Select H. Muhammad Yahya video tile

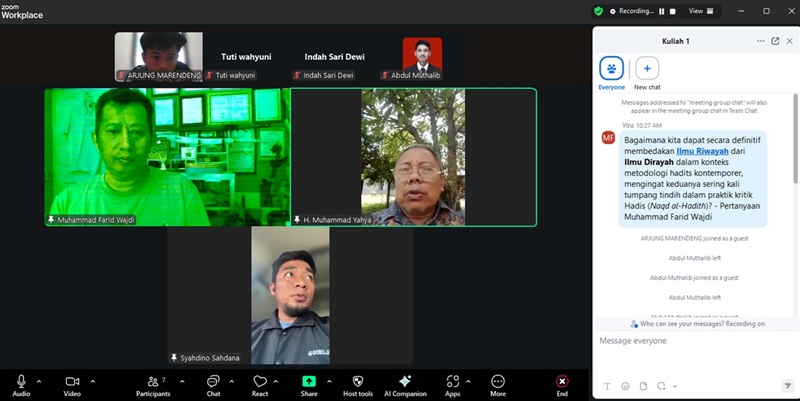[x=413, y=157]
